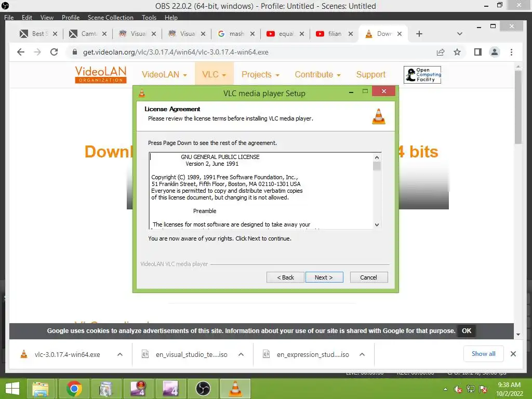The image size is (532, 399).
Task: Open the browser side panel icon
Action: (x=478, y=52)
